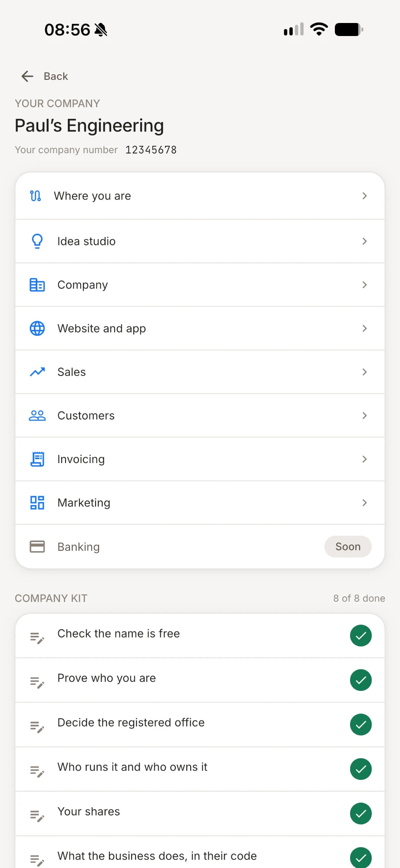Expand Sales via its chevron
Viewport: 400px width, 868px height.
365,372
